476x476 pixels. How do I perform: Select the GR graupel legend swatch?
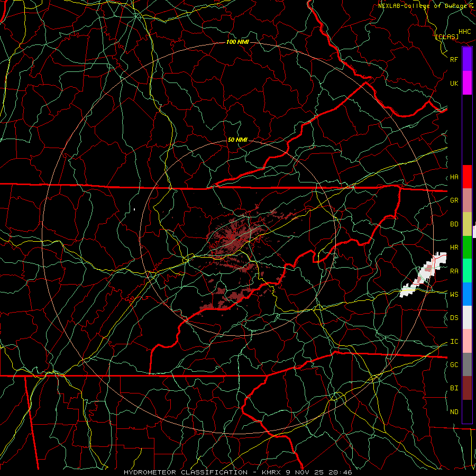(x=467, y=200)
